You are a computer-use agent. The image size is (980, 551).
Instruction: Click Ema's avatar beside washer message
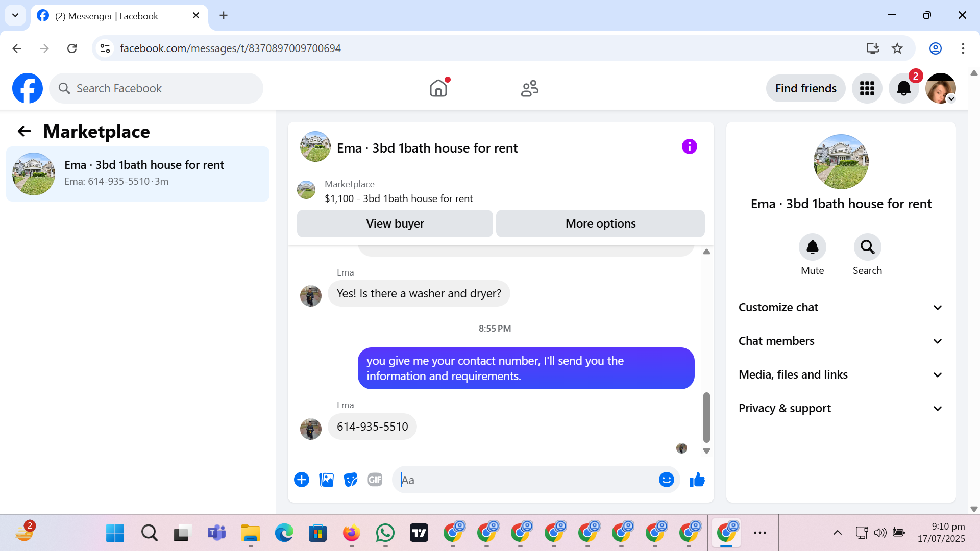pos(311,296)
